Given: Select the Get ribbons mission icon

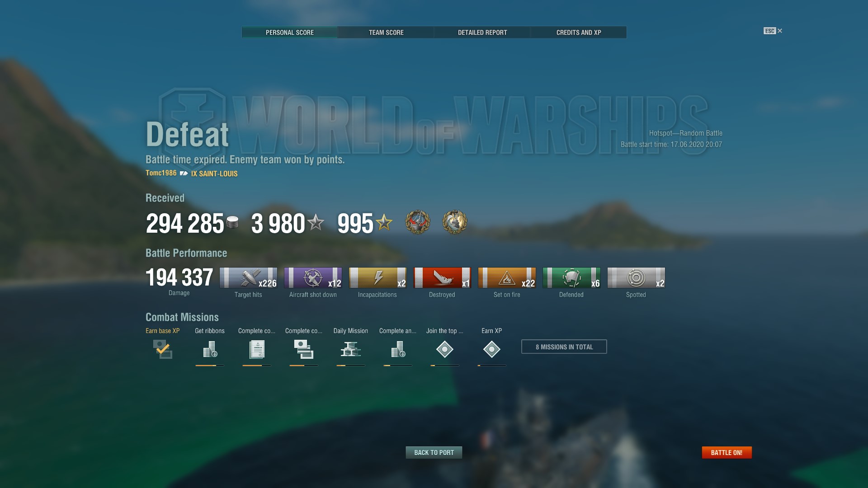Looking at the screenshot, I should coord(210,349).
